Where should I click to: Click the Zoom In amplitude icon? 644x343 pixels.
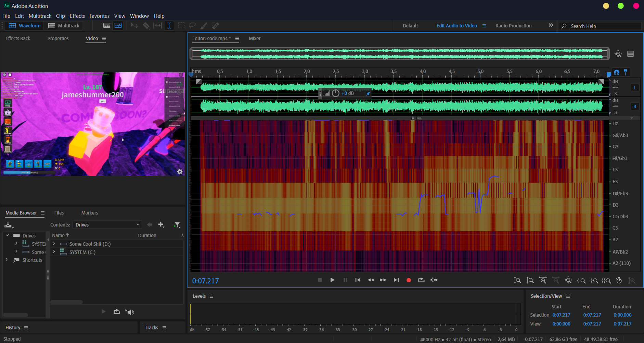517,280
